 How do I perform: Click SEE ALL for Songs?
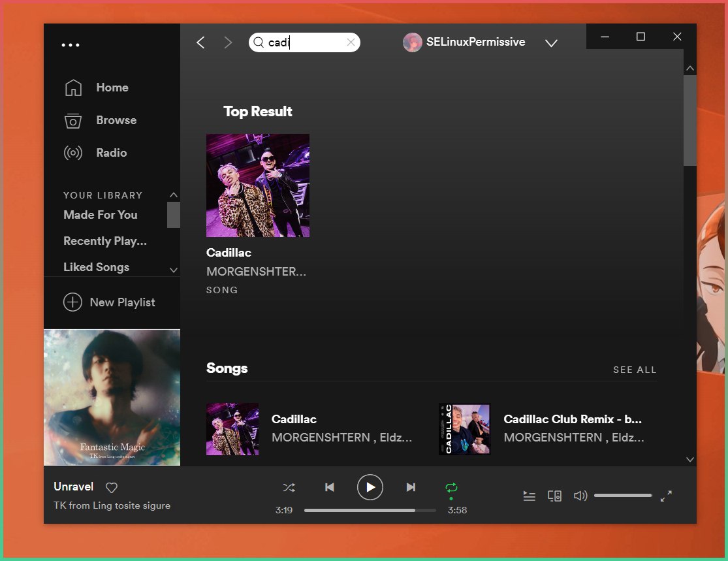click(x=635, y=370)
